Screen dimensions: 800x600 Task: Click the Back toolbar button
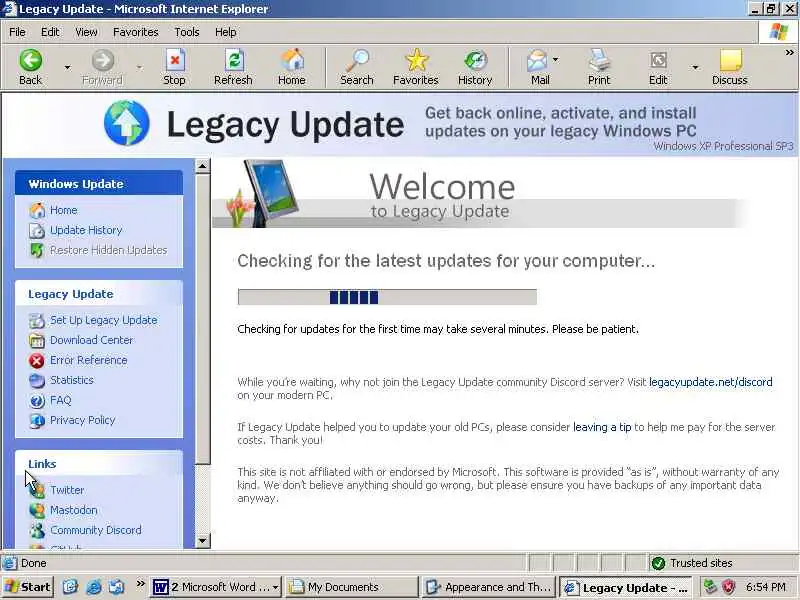pyautogui.click(x=31, y=67)
